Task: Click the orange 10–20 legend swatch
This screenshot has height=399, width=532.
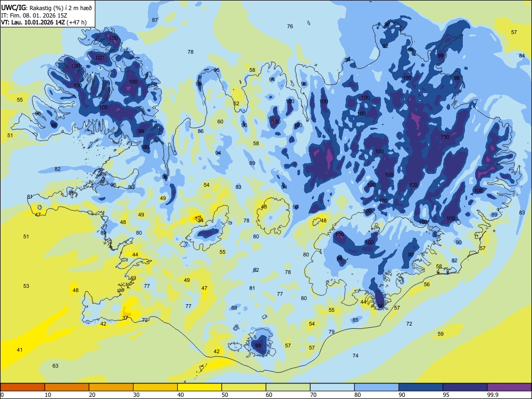Action: coord(67,387)
